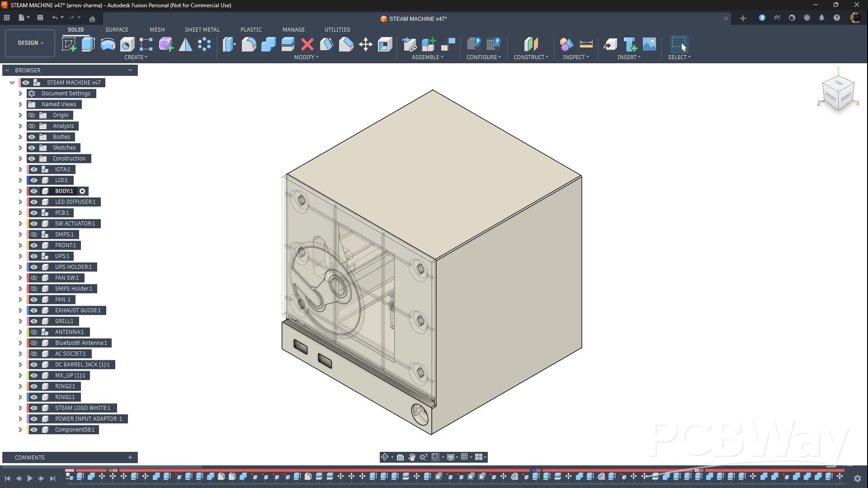
Task: Click the red Delete icon
Action: (x=307, y=44)
